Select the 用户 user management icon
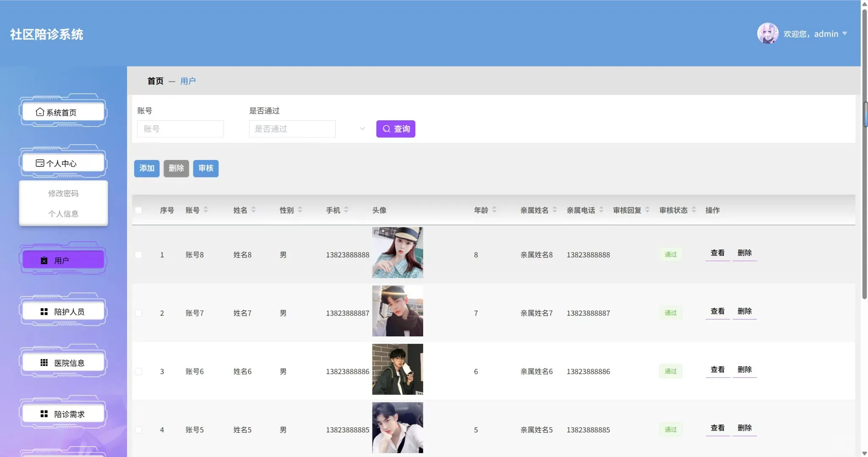Image resolution: width=868 pixels, height=457 pixels. [44, 260]
